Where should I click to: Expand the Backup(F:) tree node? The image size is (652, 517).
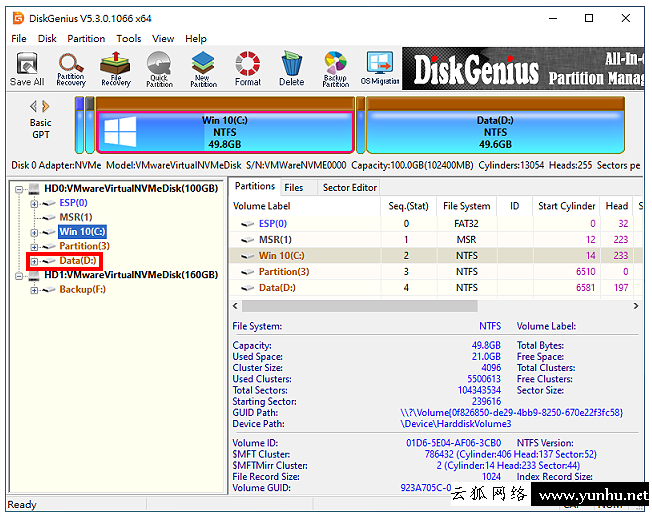[x=34, y=290]
